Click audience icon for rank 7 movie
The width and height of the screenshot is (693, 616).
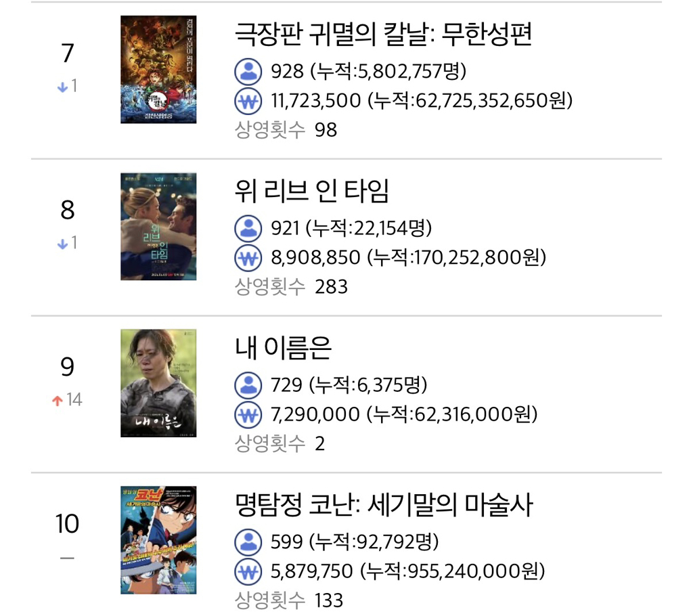(248, 71)
